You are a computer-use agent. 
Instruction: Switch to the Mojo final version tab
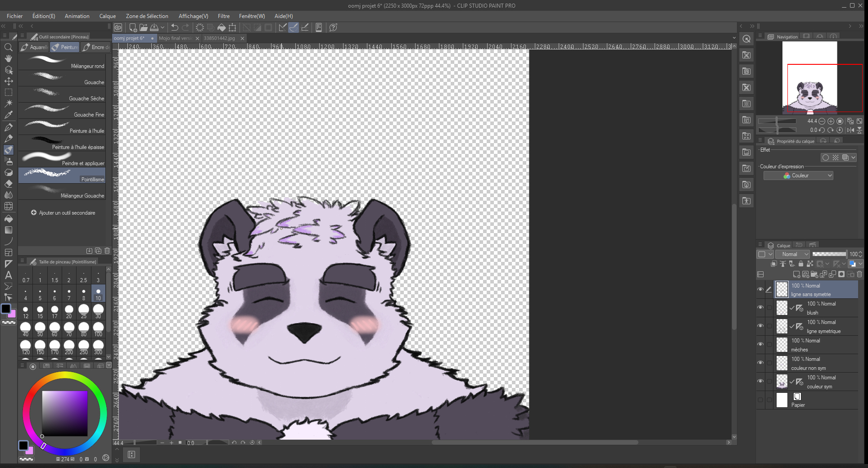pyautogui.click(x=176, y=38)
